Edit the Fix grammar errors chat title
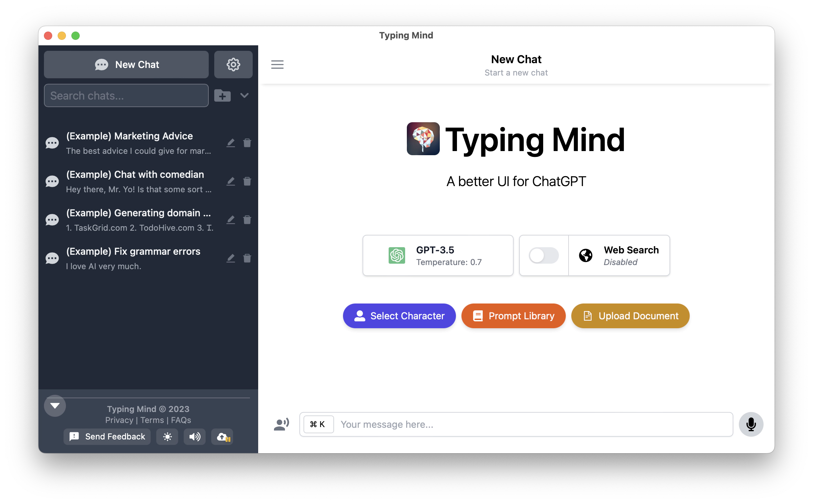813x504 pixels. point(231,258)
